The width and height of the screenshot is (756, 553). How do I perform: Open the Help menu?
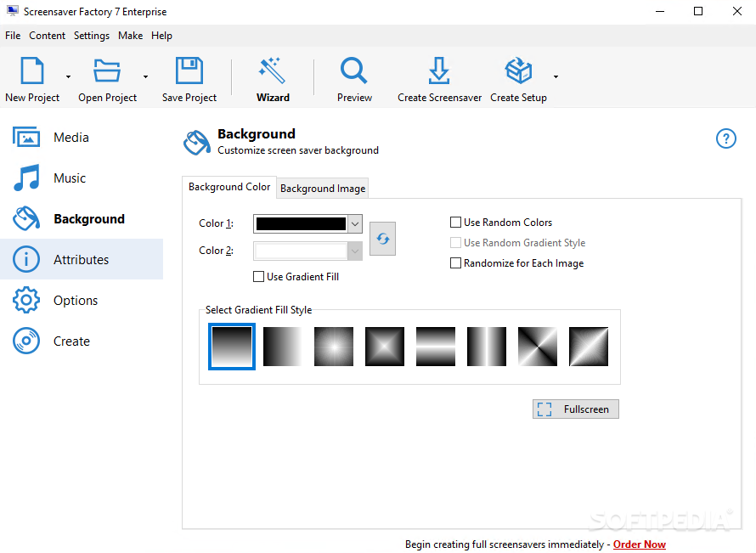pos(161,36)
